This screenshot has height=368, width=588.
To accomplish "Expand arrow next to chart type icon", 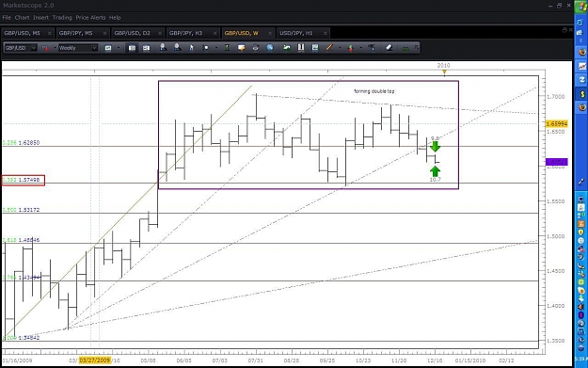I will click(x=55, y=48).
